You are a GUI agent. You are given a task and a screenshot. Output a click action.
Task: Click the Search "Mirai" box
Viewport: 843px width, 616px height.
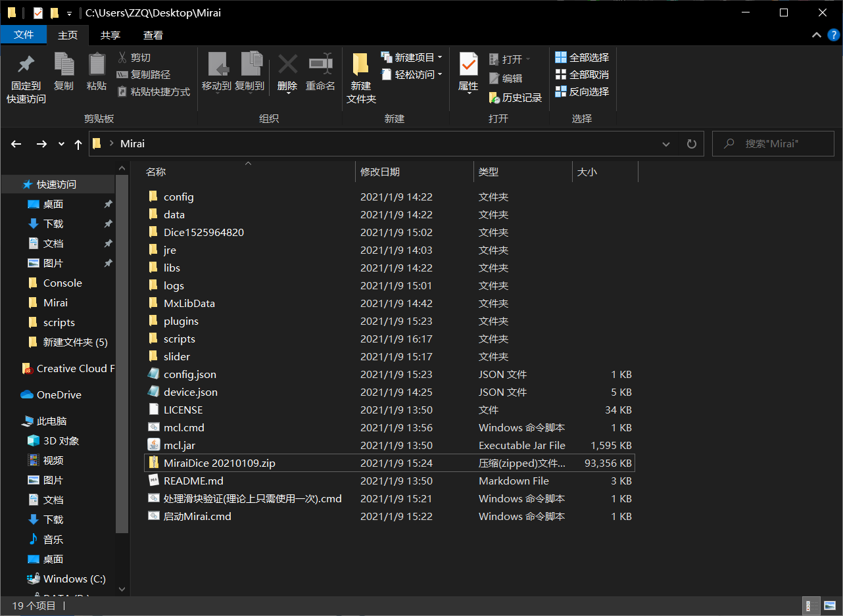click(774, 143)
